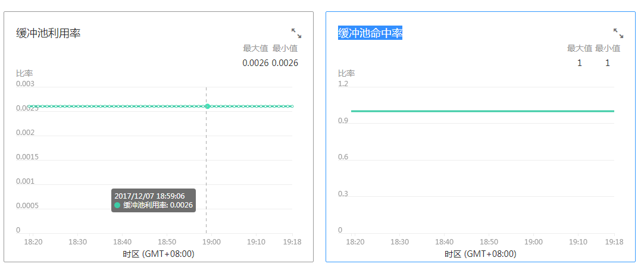This screenshot has width=644, height=270.
Task: Expand the 缓冲池命中率 chart to fullscreen
Action: [x=618, y=33]
